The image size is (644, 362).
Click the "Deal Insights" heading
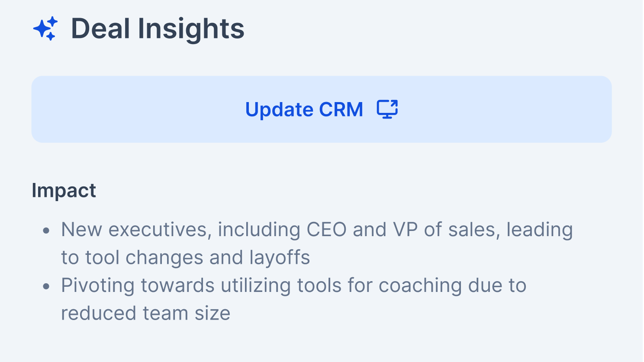(x=158, y=29)
